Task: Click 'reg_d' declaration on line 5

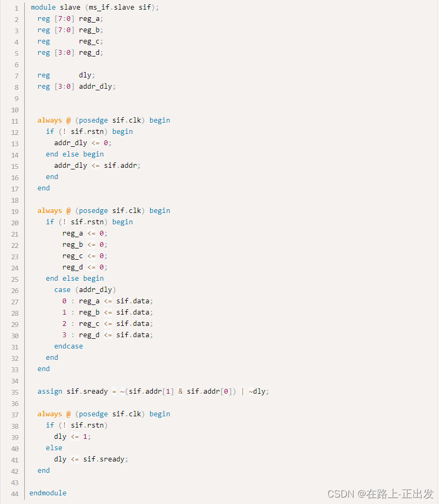Action: coord(89,53)
